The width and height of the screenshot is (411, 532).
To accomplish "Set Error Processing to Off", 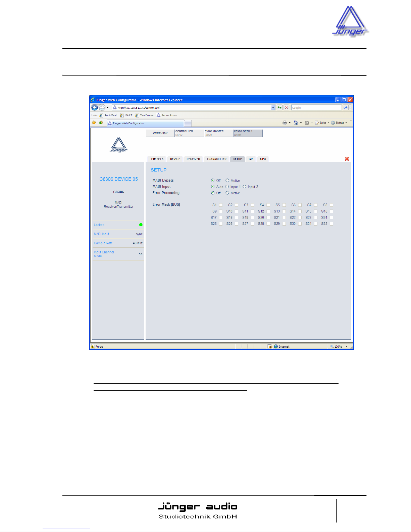I will 213,193.
